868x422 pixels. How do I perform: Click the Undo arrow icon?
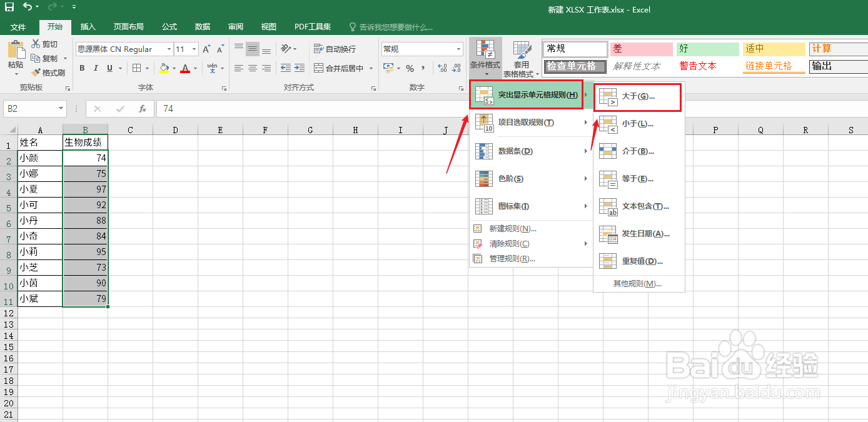coord(28,7)
